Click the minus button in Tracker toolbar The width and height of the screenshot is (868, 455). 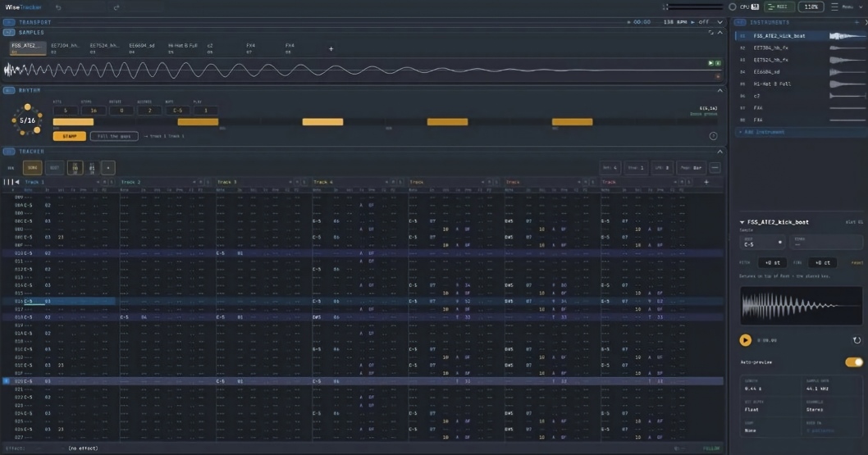[x=715, y=167]
